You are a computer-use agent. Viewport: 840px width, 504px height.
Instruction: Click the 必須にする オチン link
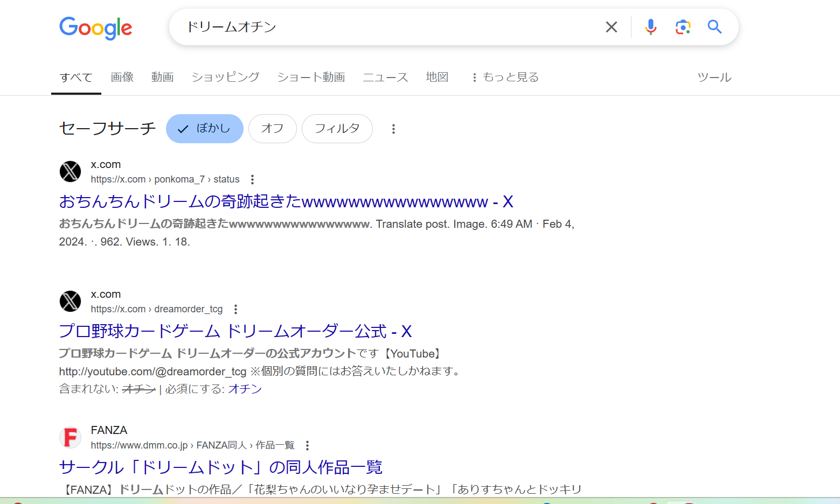(x=245, y=389)
